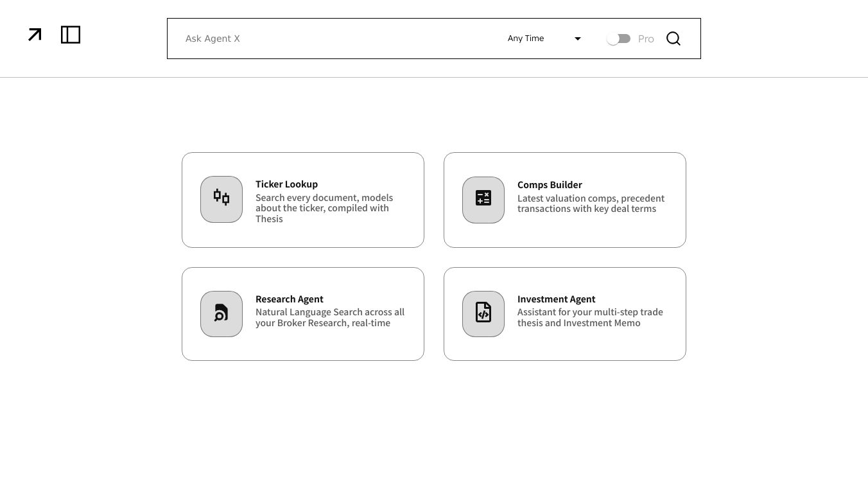Select the Research Agent title

point(289,299)
